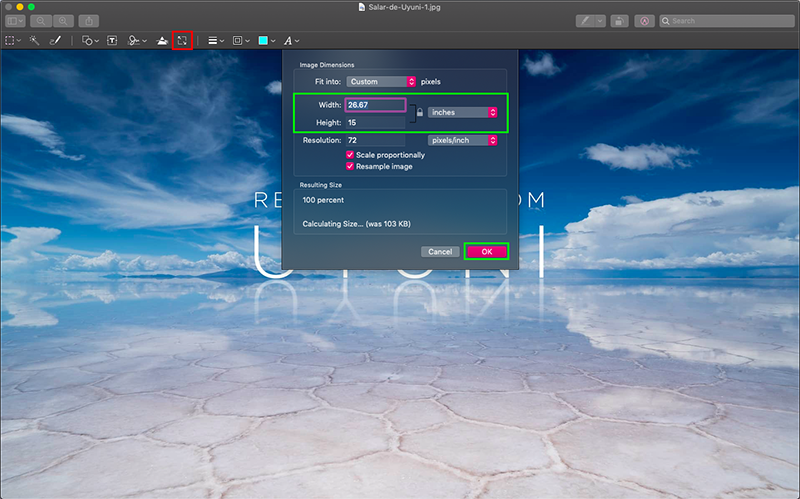The height and width of the screenshot is (499, 800).
Task: Click the 'Image Dimensions' section label
Action: [x=327, y=65]
